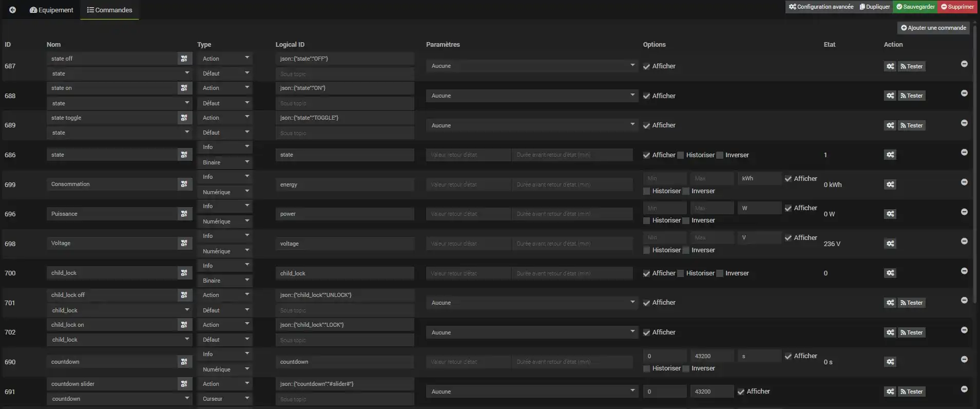The height and width of the screenshot is (409, 980).
Task: Uncheck Afficher for the 'state off' command
Action: 647,66
